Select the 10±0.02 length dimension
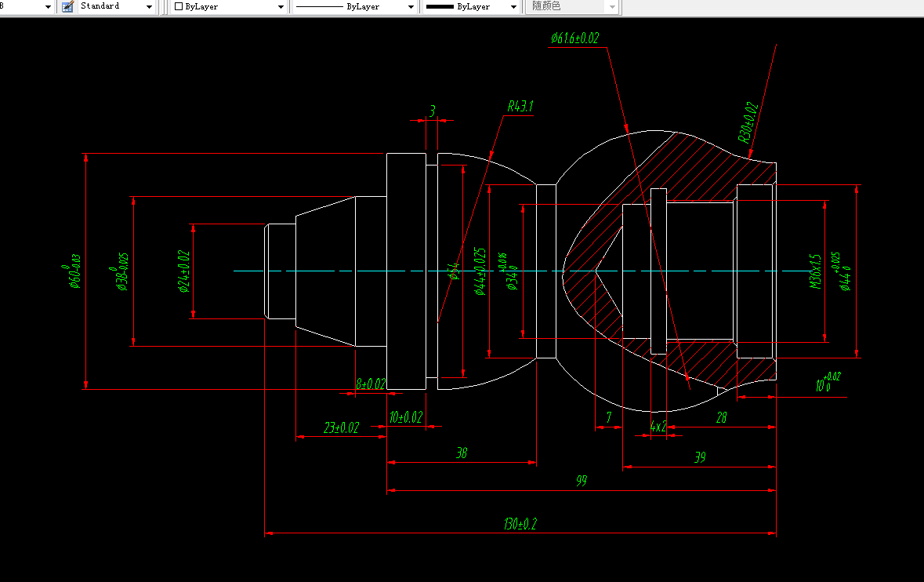The width and height of the screenshot is (924, 582). pyautogui.click(x=405, y=417)
